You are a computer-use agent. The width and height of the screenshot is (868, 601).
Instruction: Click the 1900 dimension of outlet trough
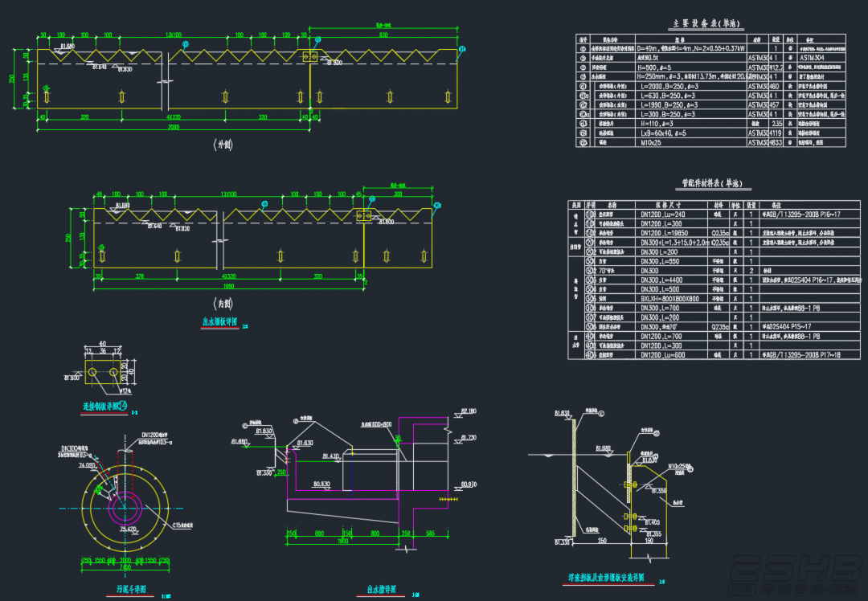pos(343,541)
